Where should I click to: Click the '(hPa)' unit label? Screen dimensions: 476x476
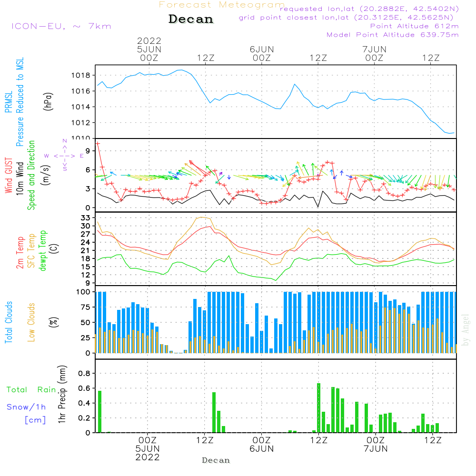pyautogui.click(x=48, y=101)
